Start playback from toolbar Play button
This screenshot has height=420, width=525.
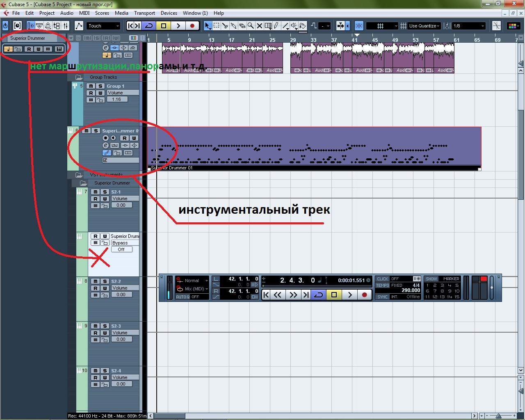pos(178,26)
